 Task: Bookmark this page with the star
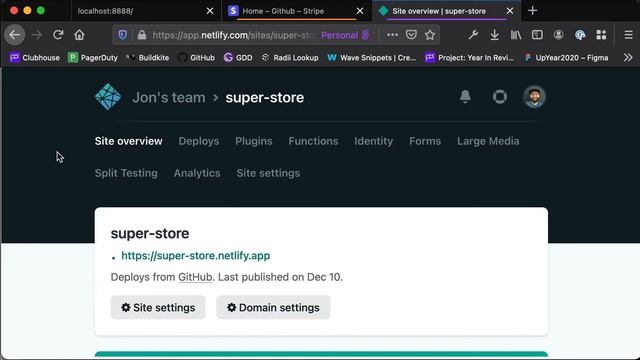tap(430, 35)
